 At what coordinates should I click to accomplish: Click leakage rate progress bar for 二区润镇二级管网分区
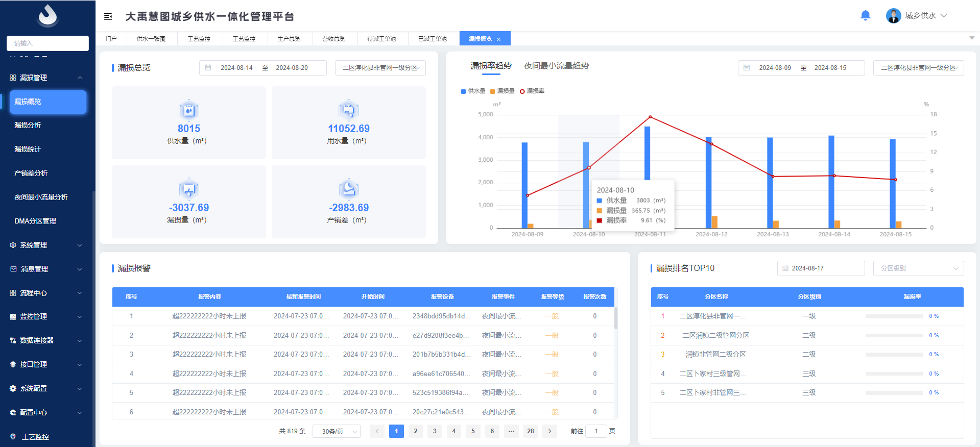(894, 336)
